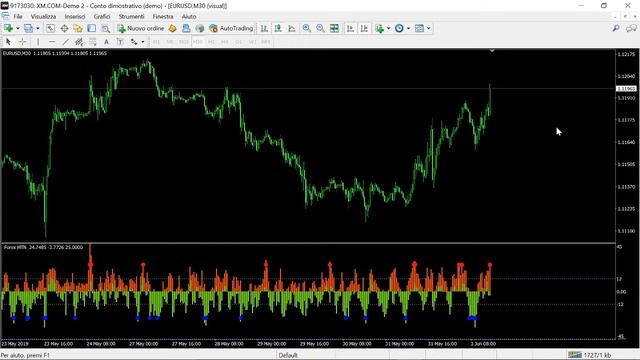This screenshot has width=640, height=360.
Task: Toggle the chart shift button
Action: point(364,28)
